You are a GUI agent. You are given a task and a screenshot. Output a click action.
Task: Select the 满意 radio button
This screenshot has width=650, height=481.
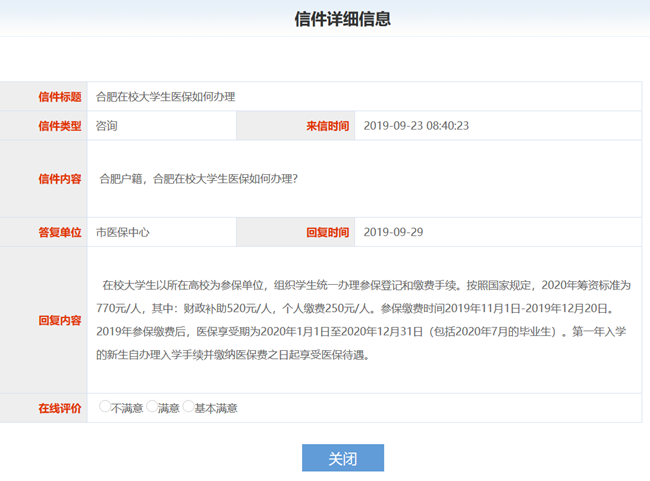coord(152,406)
